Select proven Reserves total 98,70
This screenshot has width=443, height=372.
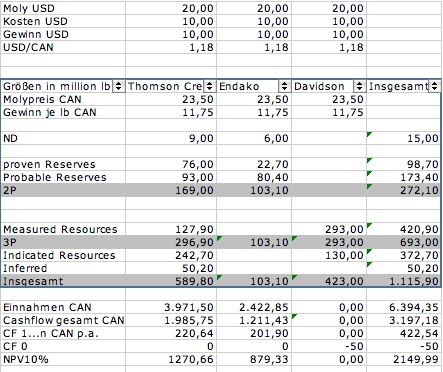coord(404,164)
